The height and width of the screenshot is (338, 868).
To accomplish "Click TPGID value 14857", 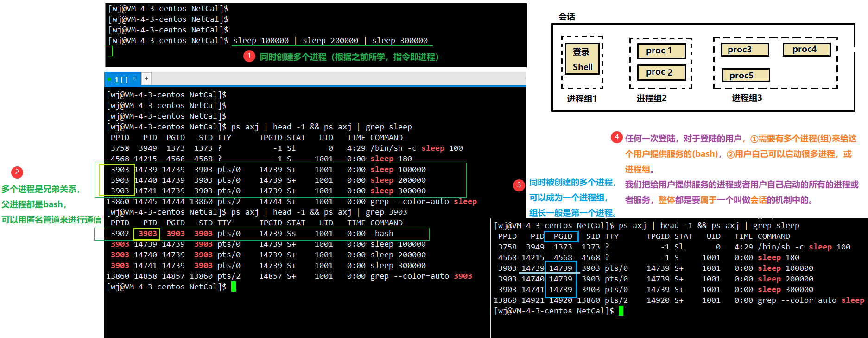I will pyautogui.click(x=271, y=276).
